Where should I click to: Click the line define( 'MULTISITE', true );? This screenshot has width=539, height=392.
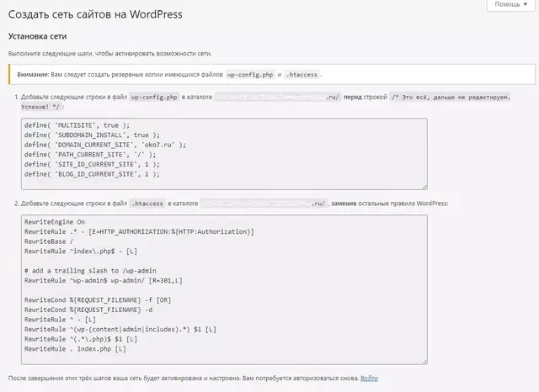[77, 125]
